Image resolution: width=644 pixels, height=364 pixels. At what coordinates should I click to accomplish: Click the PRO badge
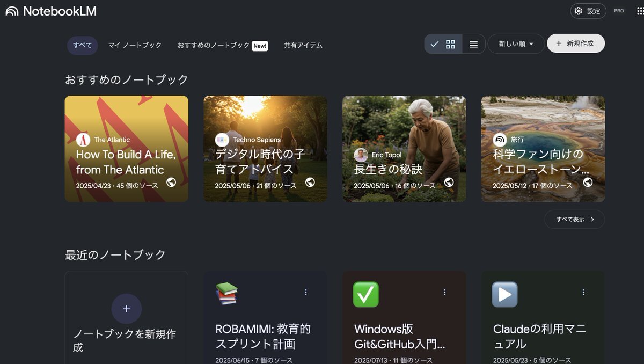pos(619,11)
